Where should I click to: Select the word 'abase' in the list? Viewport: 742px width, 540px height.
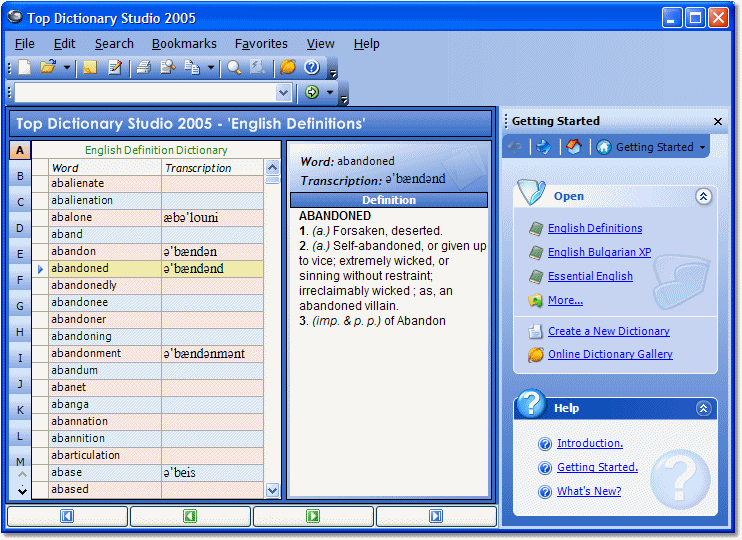click(105, 472)
